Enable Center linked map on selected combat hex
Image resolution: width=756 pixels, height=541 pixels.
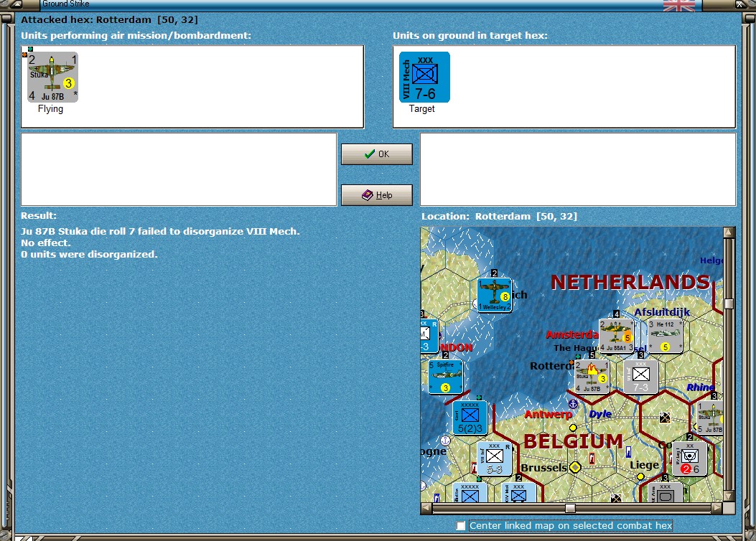pos(461,526)
